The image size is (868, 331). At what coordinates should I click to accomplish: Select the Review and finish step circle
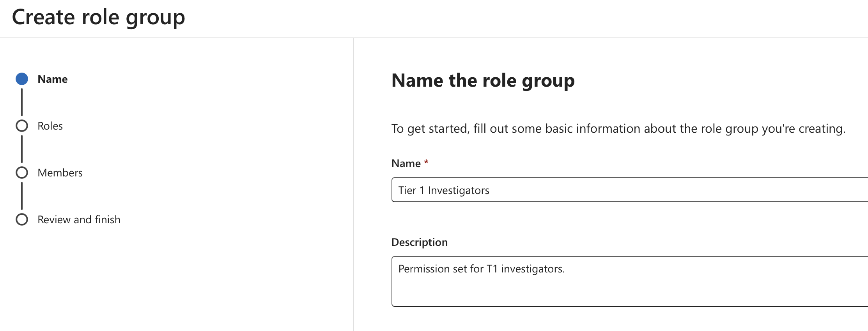(x=22, y=219)
